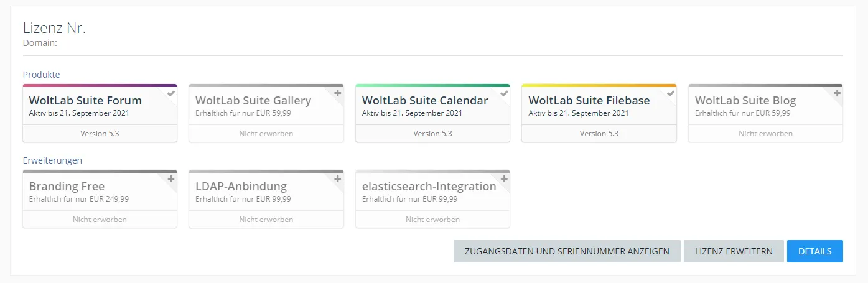Select the LDAP-Anbindung extension title

point(241,186)
